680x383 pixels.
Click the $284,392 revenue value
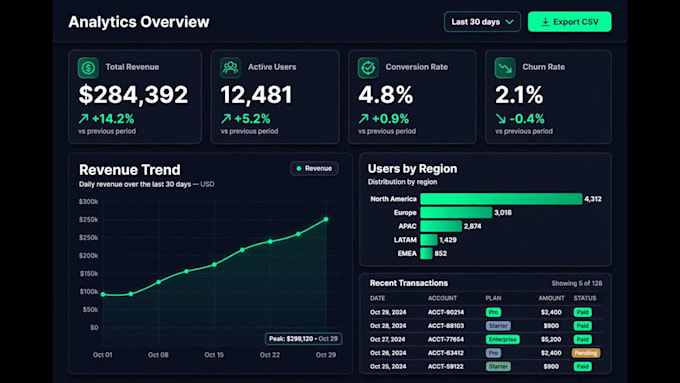(x=133, y=95)
